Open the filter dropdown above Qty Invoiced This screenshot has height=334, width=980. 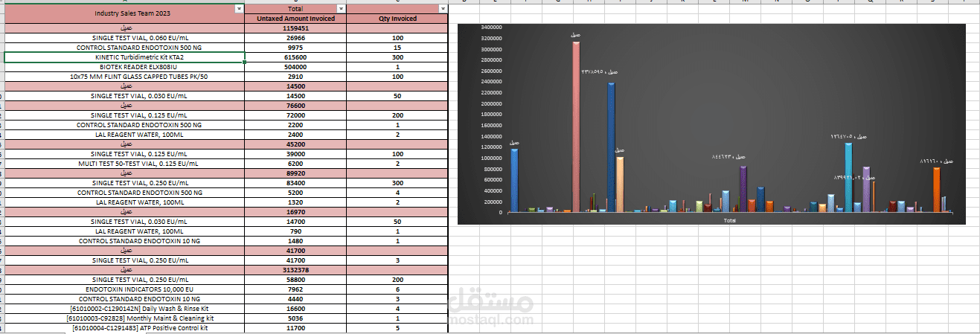443,8
